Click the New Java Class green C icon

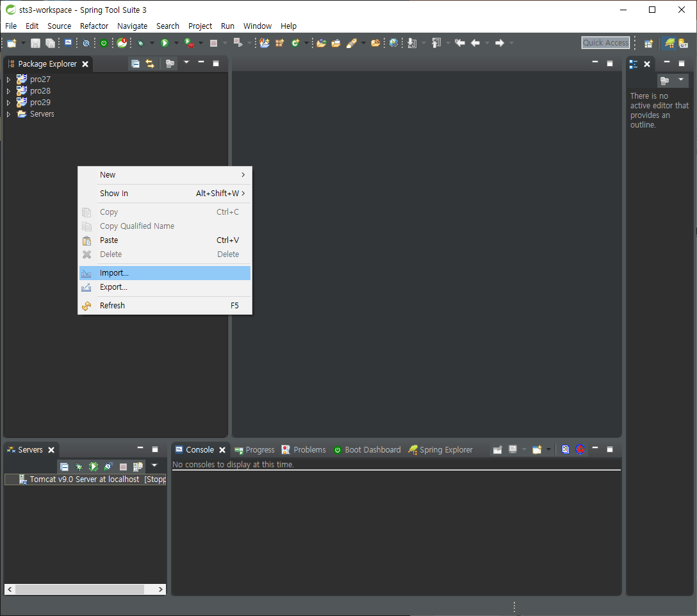coord(295,43)
